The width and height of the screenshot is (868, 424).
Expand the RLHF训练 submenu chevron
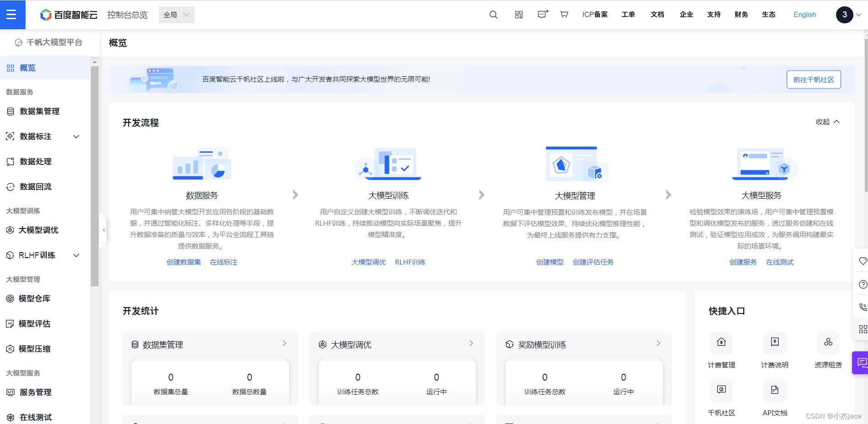(x=76, y=255)
